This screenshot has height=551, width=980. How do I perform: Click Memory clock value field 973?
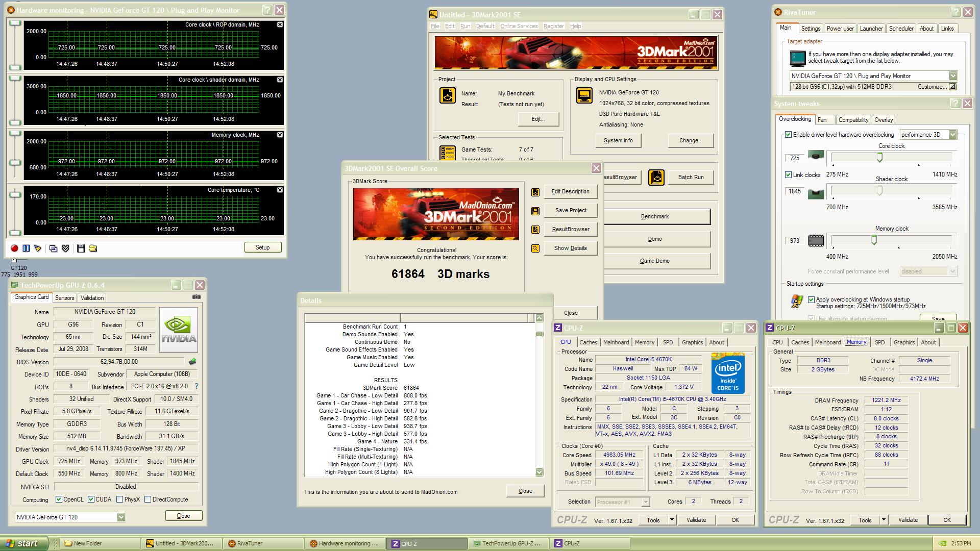[x=795, y=241]
